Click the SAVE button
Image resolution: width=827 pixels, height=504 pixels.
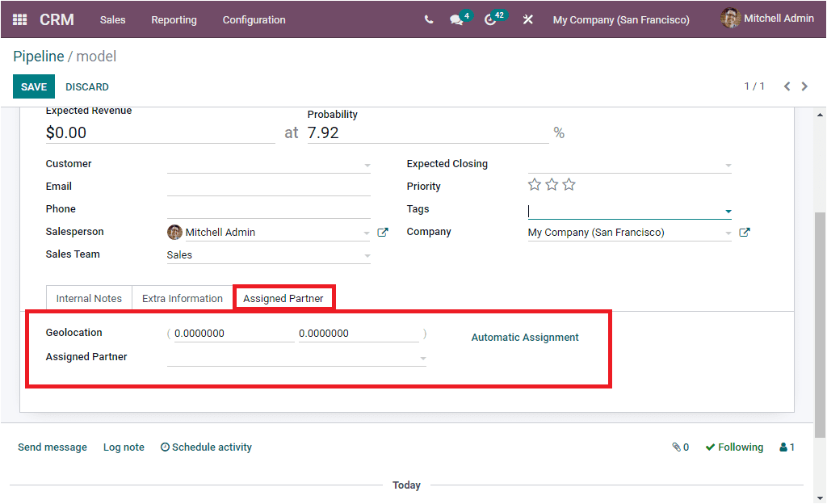pos(33,86)
